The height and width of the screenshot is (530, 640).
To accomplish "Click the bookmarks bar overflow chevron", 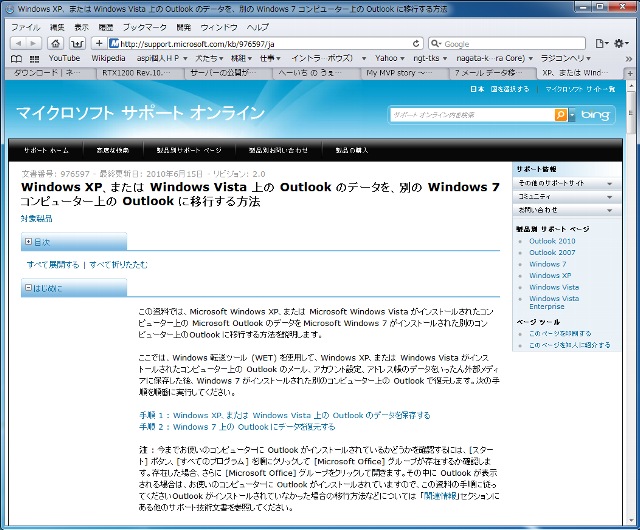I will [629, 59].
